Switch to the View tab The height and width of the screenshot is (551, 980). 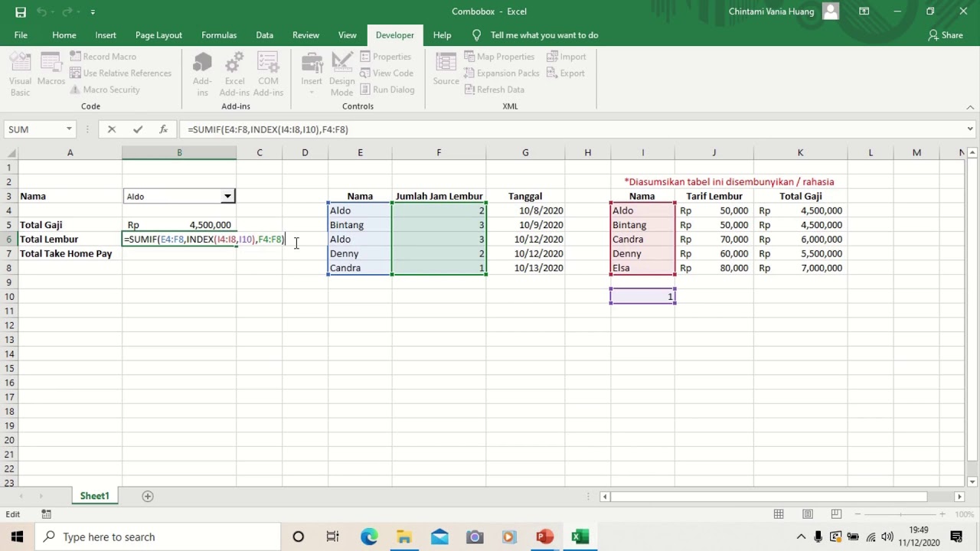pyautogui.click(x=348, y=35)
